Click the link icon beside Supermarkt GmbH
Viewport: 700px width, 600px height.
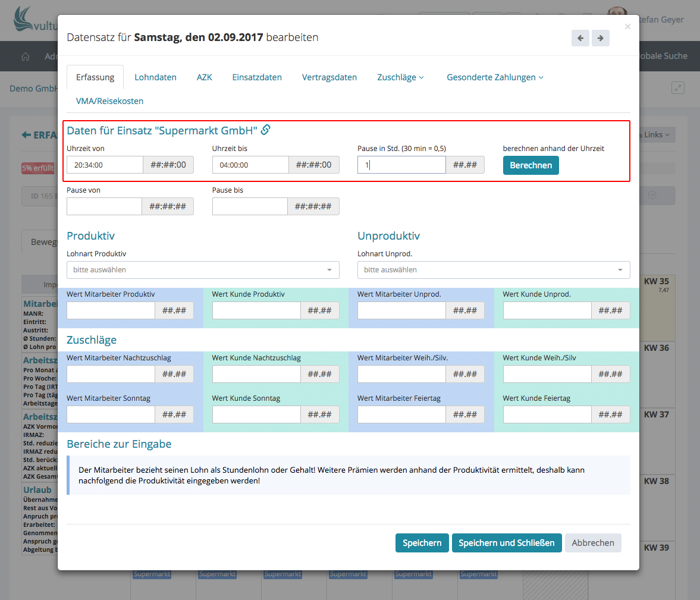coord(266,130)
